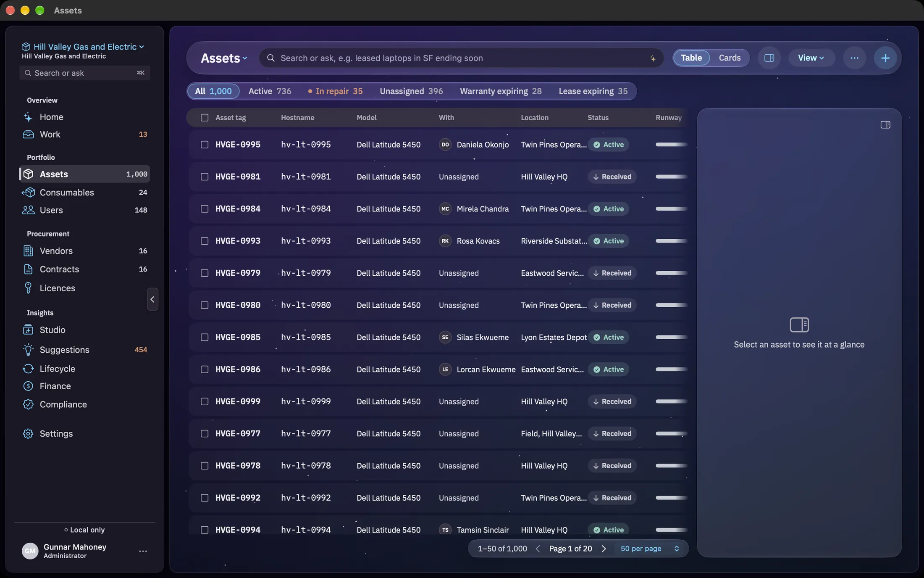Filter by Lease expiring 35

click(x=593, y=91)
